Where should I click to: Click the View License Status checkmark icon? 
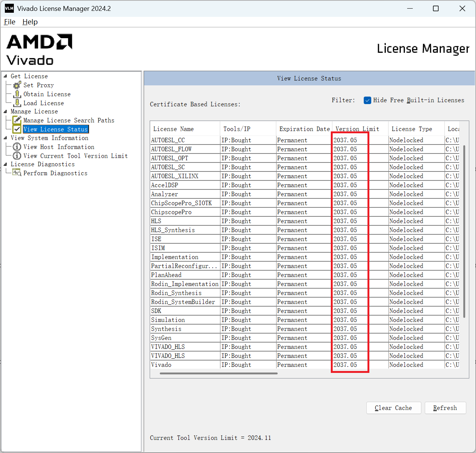pyautogui.click(x=17, y=129)
